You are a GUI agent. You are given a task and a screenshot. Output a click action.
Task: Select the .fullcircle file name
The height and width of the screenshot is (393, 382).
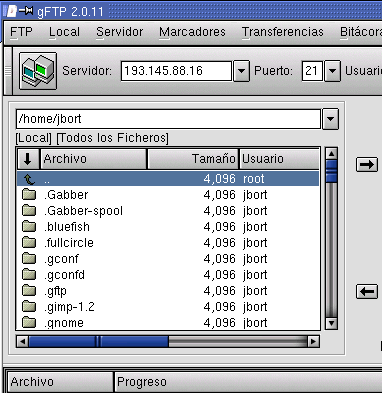tap(69, 243)
